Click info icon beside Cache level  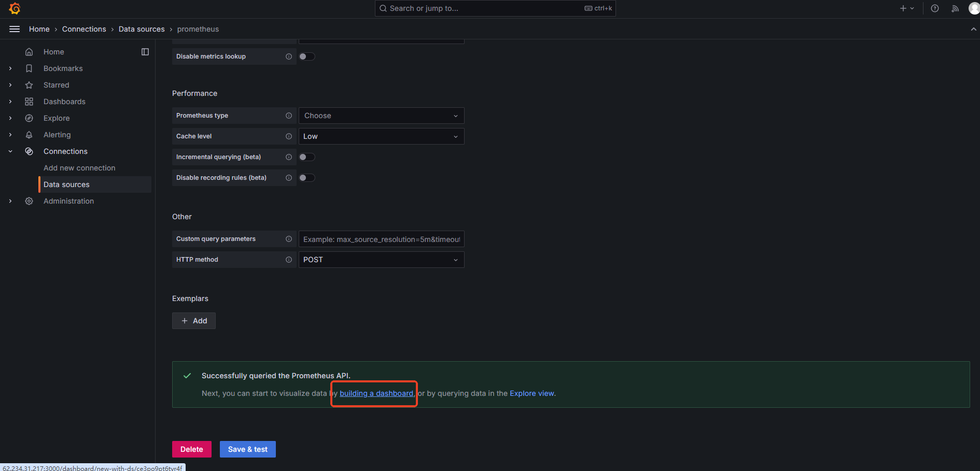tap(289, 136)
